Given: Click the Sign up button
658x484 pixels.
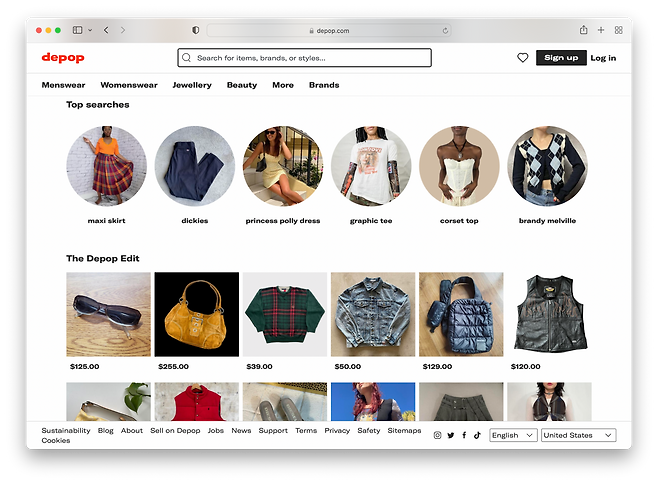Looking at the screenshot, I should point(561,58).
